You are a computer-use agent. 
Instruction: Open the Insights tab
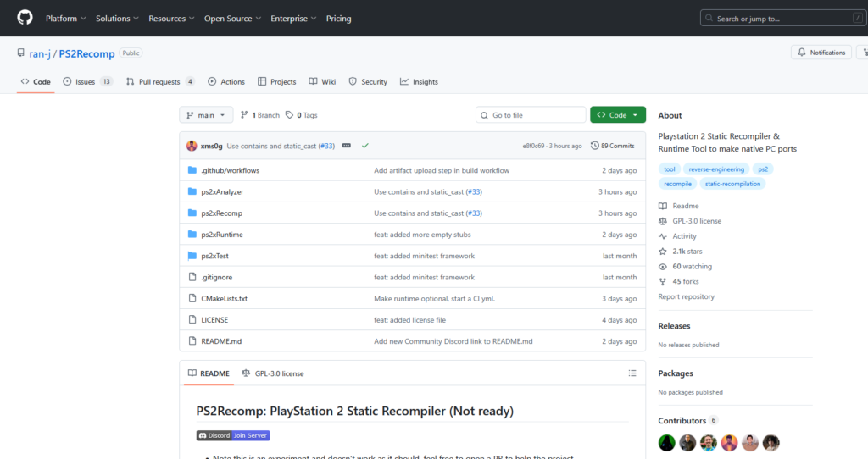(x=419, y=81)
